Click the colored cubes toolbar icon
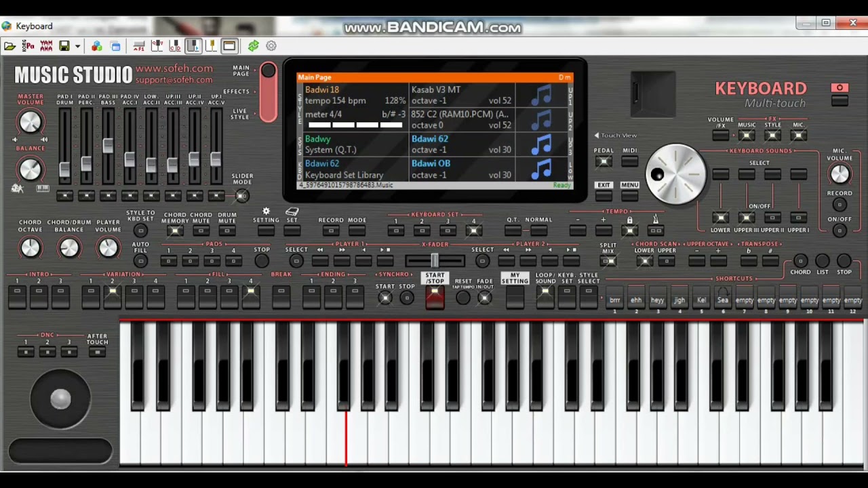The image size is (868, 488). [97, 46]
